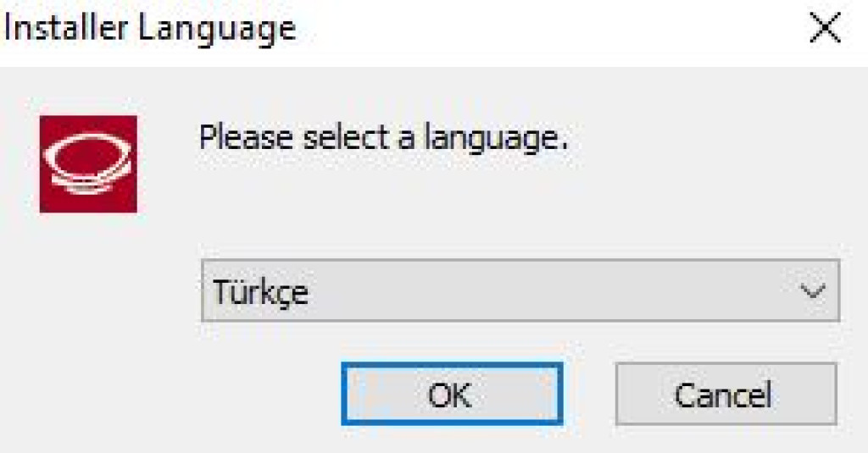
Task: Abort the installer using Cancel
Action: [x=726, y=394]
